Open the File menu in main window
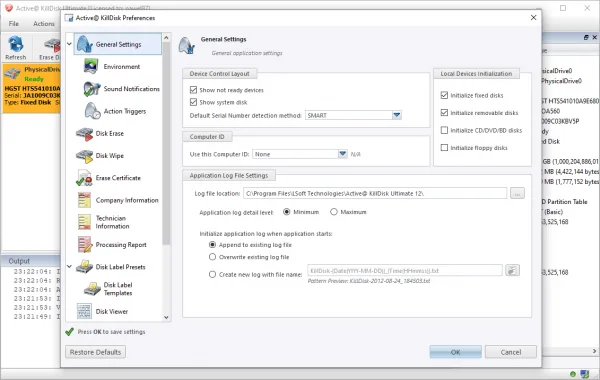The height and width of the screenshot is (380, 600). pos(14,24)
